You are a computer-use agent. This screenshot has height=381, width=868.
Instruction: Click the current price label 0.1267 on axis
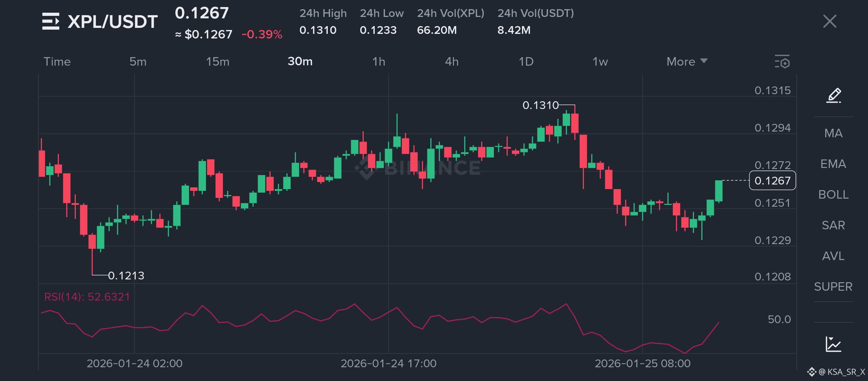772,181
